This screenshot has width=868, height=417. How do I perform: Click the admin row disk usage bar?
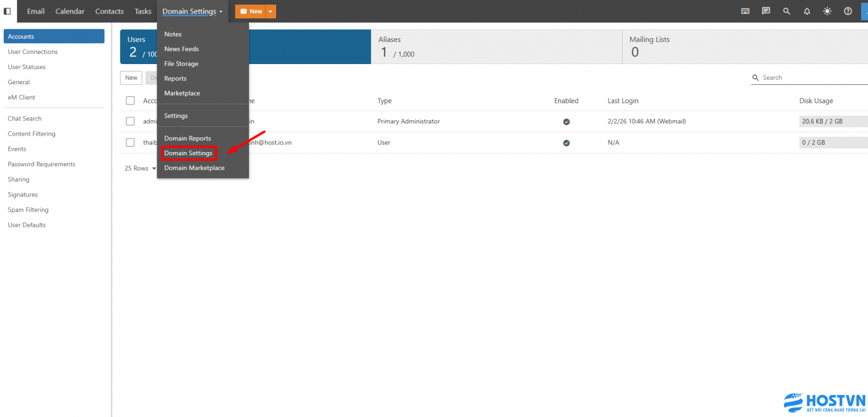[x=833, y=121]
